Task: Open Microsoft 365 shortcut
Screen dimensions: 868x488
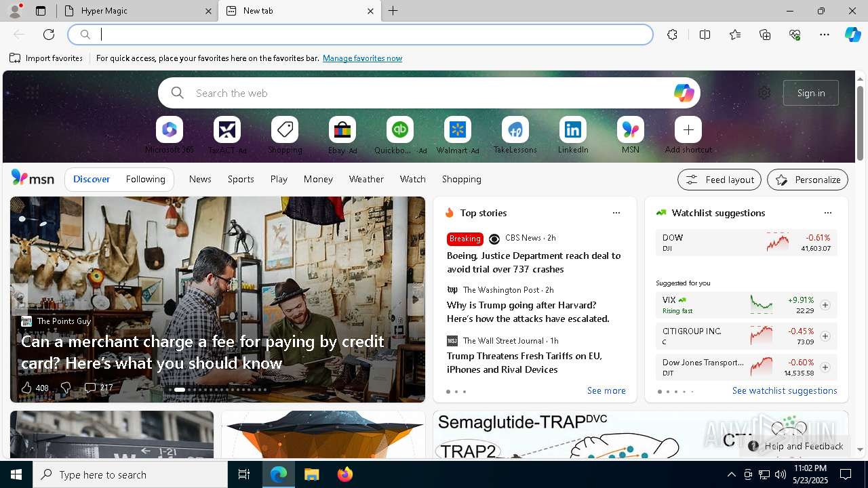Action: coord(170,135)
